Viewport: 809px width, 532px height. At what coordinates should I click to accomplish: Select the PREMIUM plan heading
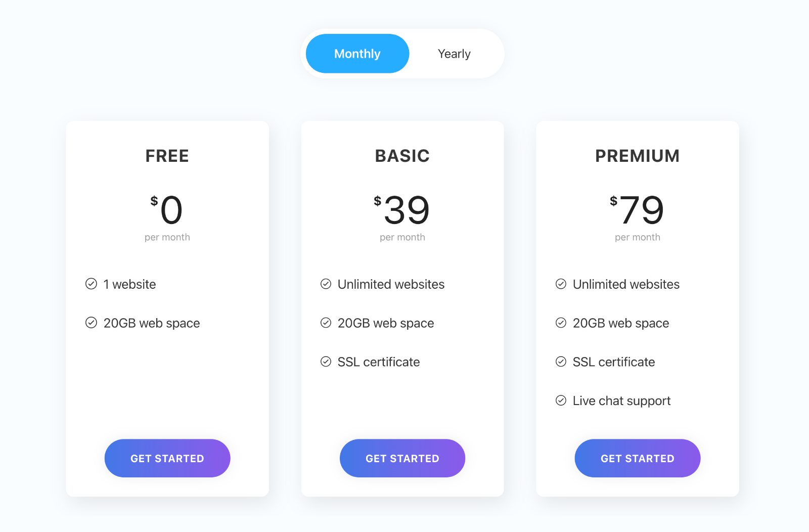pos(637,155)
